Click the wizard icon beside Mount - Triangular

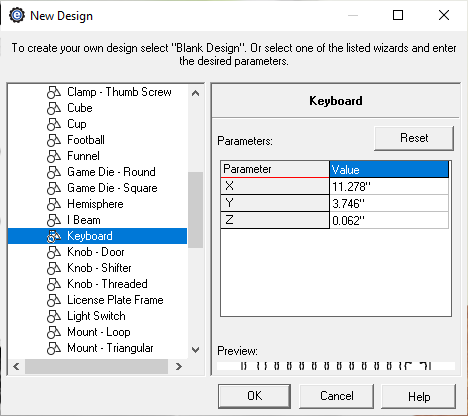click(54, 348)
